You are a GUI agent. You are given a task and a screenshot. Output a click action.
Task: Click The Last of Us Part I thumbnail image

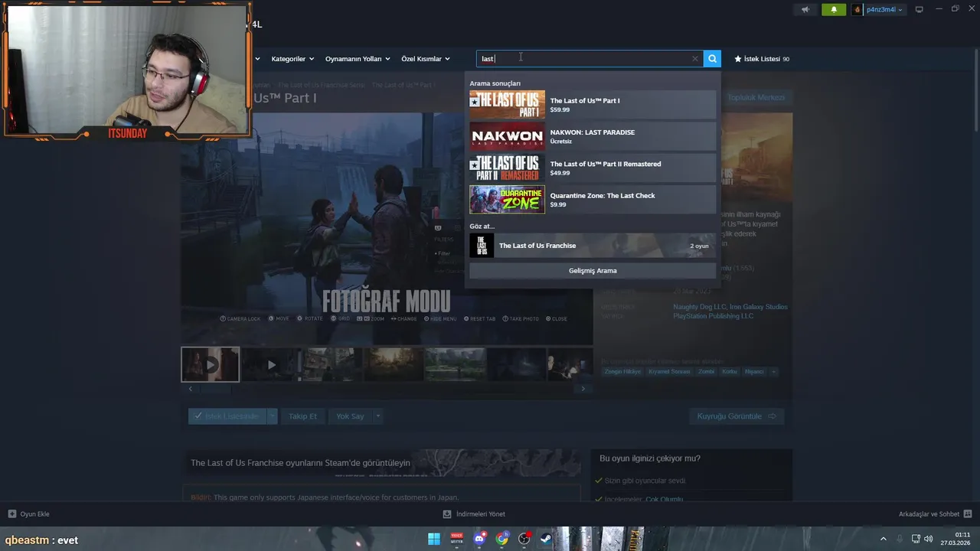tap(507, 105)
